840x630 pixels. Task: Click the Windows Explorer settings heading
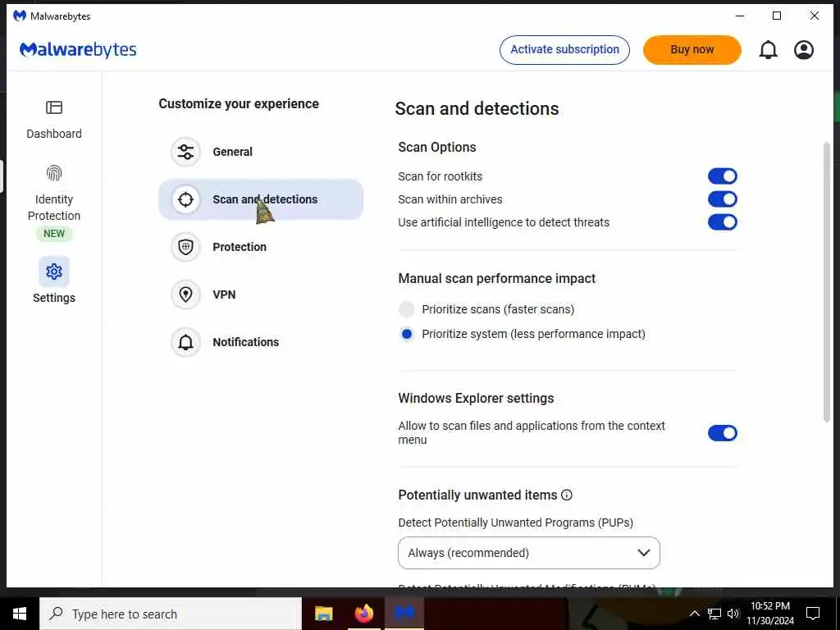pyautogui.click(x=477, y=398)
